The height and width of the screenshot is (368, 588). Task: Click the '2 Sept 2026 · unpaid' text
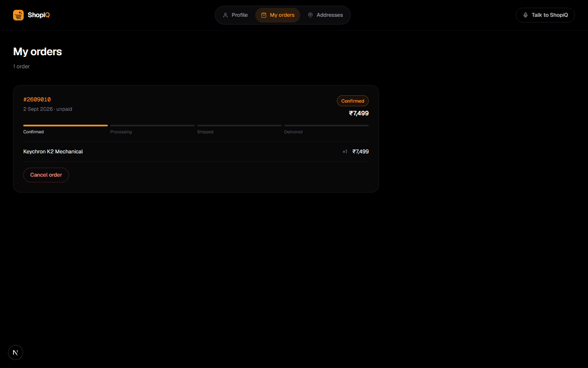[x=48, y=109]
